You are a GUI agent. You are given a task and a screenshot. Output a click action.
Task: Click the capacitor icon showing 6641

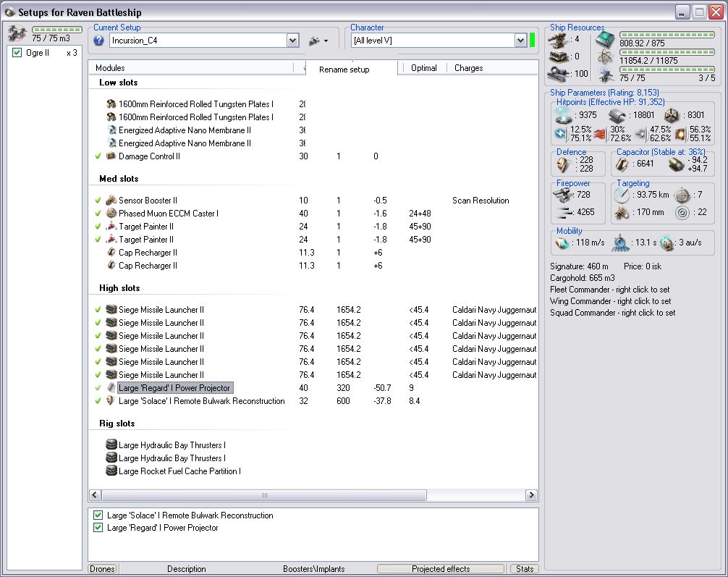click(x=622, y=164)
